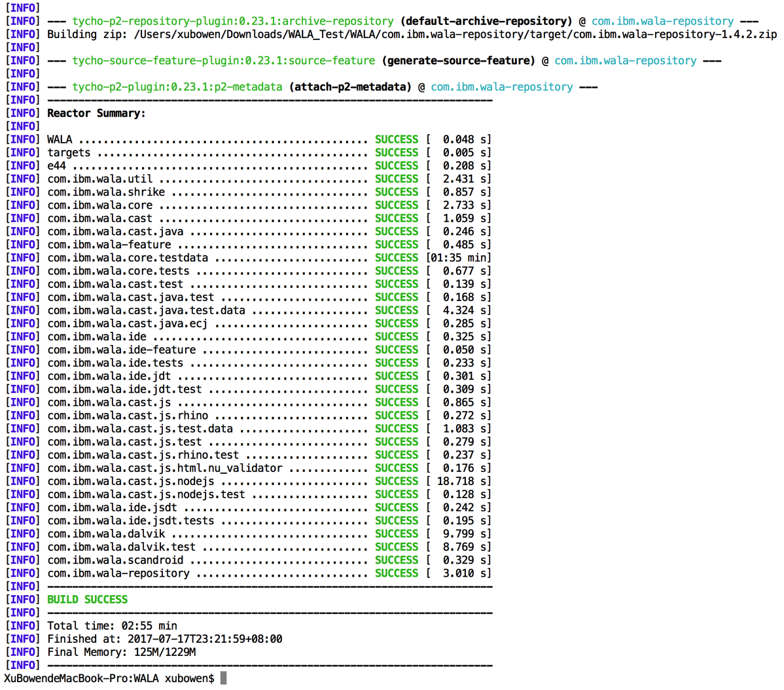Select the "BUILD SUCCESS" text

point(88,600)
